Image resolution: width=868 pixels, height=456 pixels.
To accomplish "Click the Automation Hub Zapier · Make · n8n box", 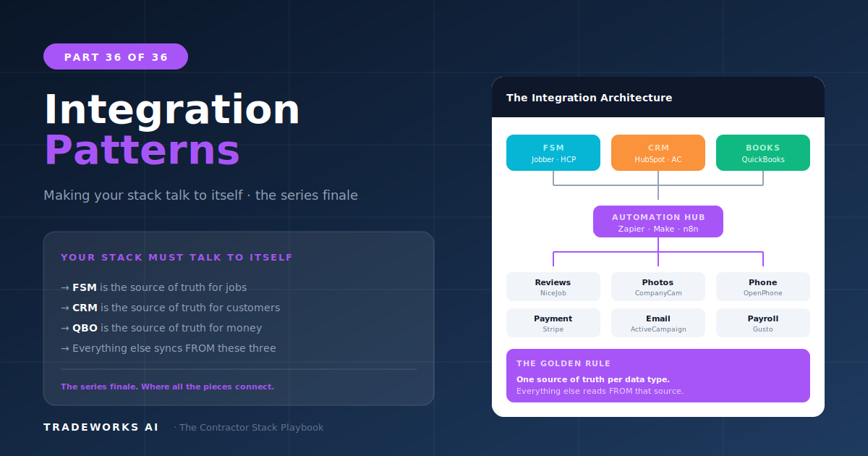I will (658, 221).
